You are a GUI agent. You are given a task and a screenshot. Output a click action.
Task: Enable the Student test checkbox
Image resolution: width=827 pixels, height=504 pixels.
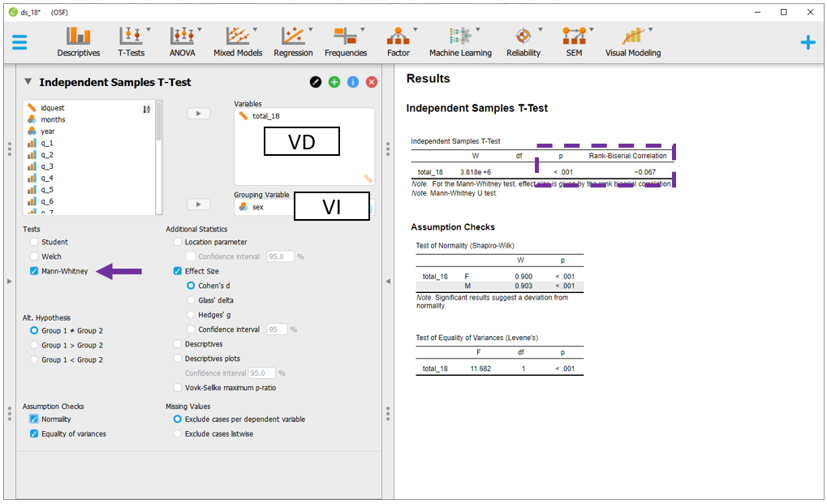pos(34,242)
